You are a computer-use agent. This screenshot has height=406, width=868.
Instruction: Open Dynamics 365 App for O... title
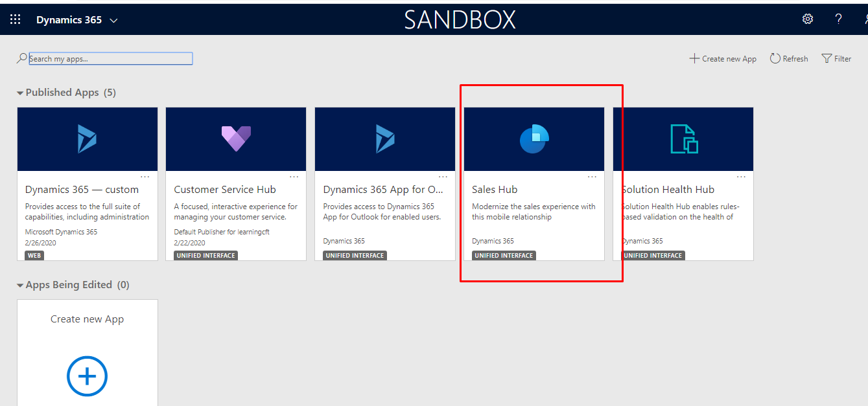pos(383,190)
